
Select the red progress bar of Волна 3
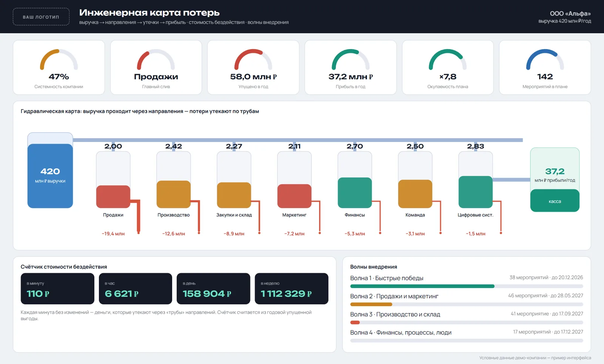click(x=355, y=322)
